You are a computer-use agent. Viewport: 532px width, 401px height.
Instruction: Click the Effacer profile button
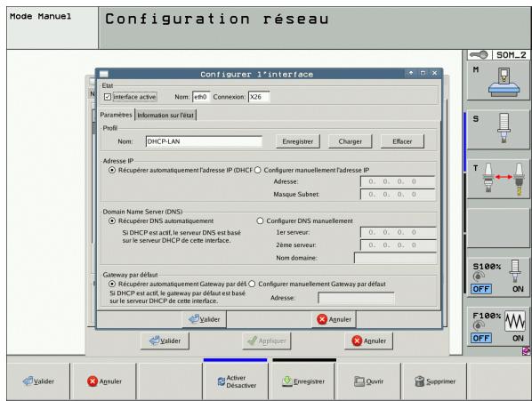[x=402, y=141]
